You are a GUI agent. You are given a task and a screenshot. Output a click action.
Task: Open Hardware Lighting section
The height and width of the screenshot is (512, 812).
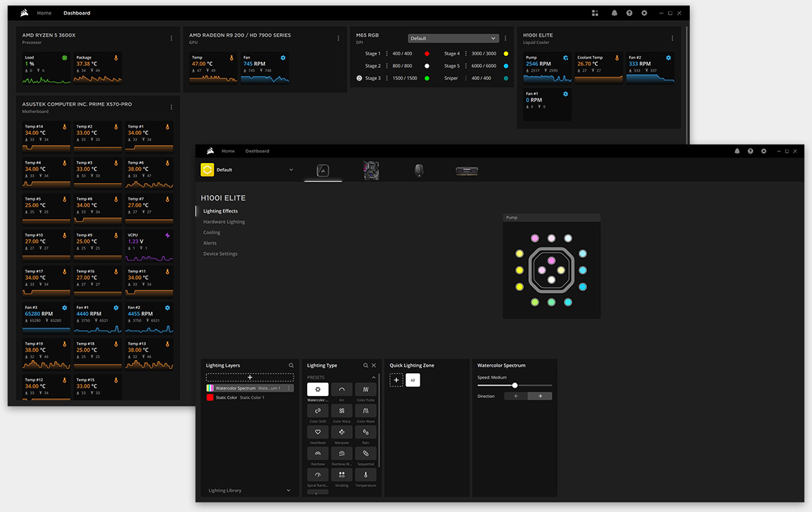point(224,222)
